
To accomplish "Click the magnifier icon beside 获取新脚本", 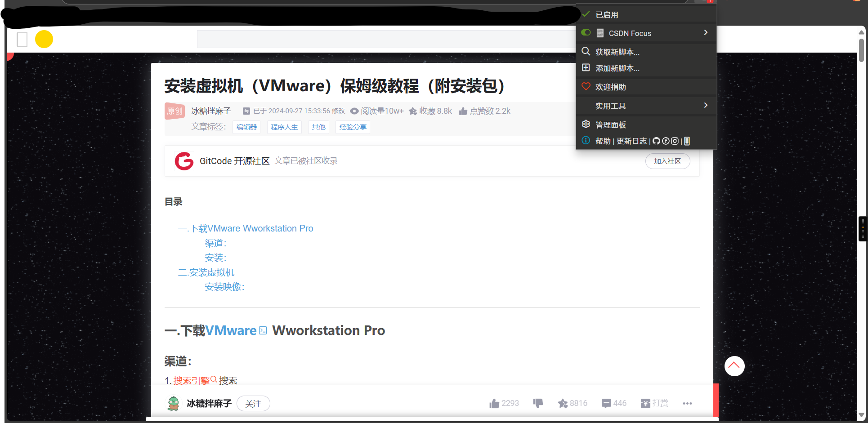I will click(x=586, y=51).
